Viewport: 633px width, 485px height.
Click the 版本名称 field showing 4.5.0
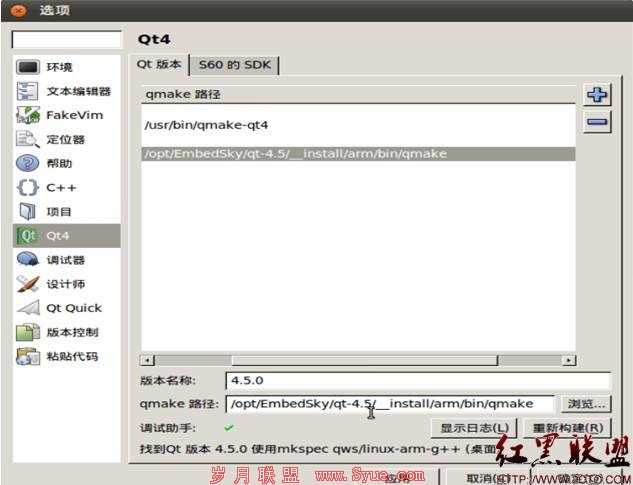418,380
